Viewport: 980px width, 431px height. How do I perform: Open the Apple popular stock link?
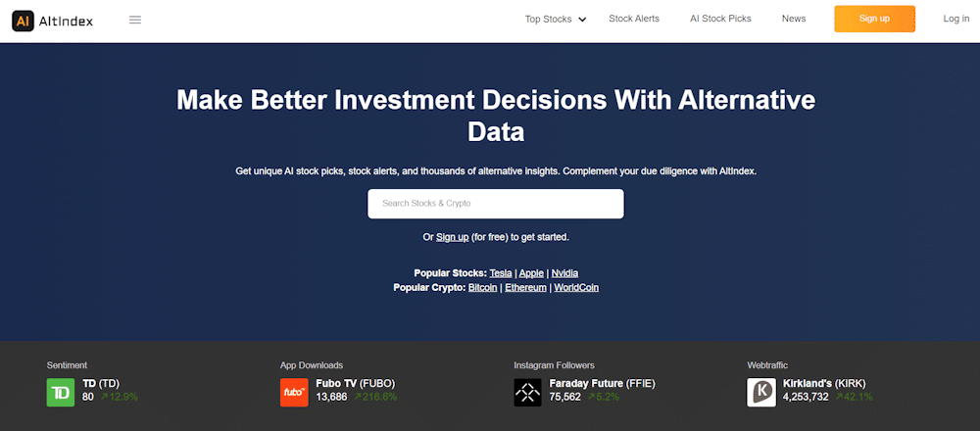click(x=531, y=273)
